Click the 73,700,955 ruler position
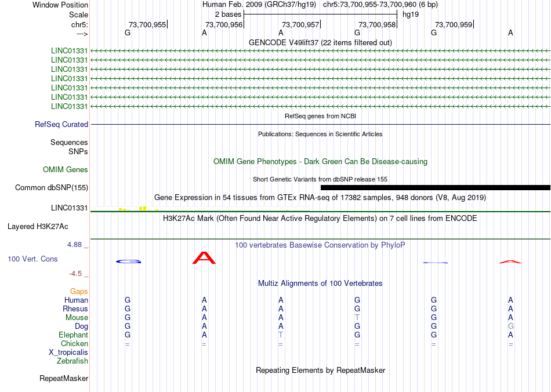551x392 pixels. coord(147,24)
